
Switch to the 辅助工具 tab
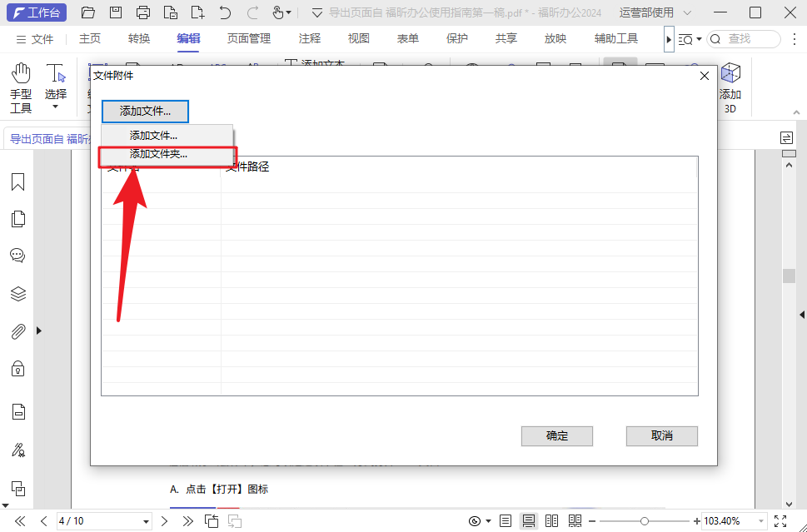(x=616, y=38)
